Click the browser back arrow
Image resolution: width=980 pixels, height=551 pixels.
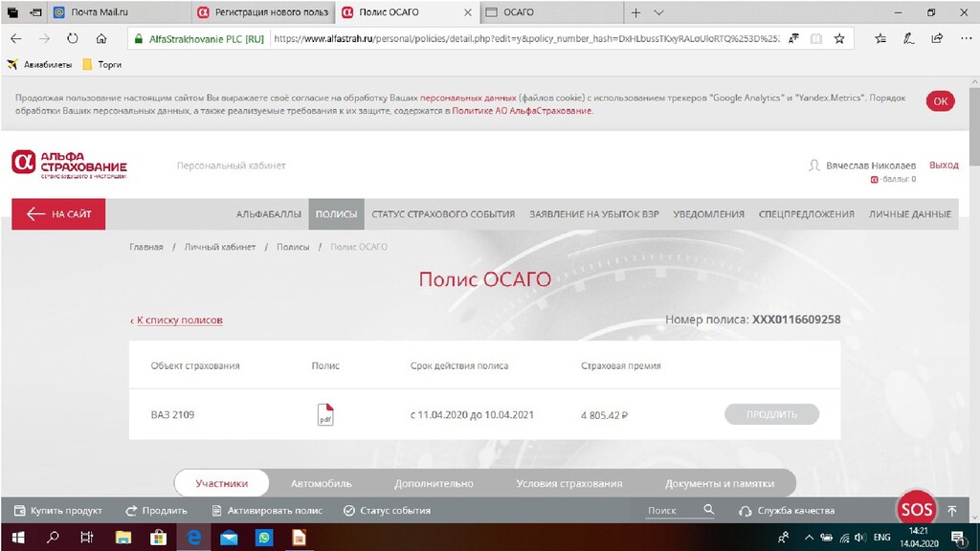coord(16,38)
